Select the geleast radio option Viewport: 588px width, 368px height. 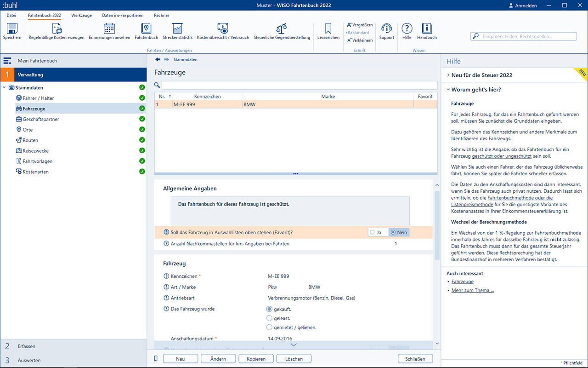point(269,318)
